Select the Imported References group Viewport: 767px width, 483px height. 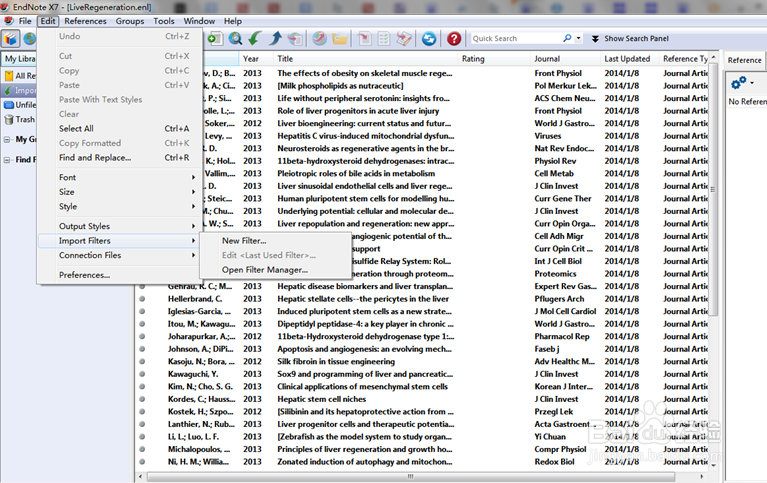(x=20, y=91)
